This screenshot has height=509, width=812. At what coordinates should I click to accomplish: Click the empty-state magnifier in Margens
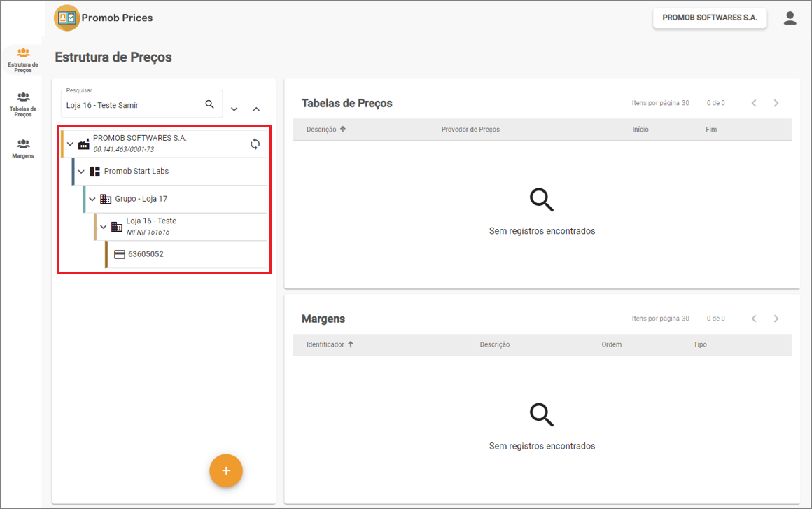(x=542, y=414)
